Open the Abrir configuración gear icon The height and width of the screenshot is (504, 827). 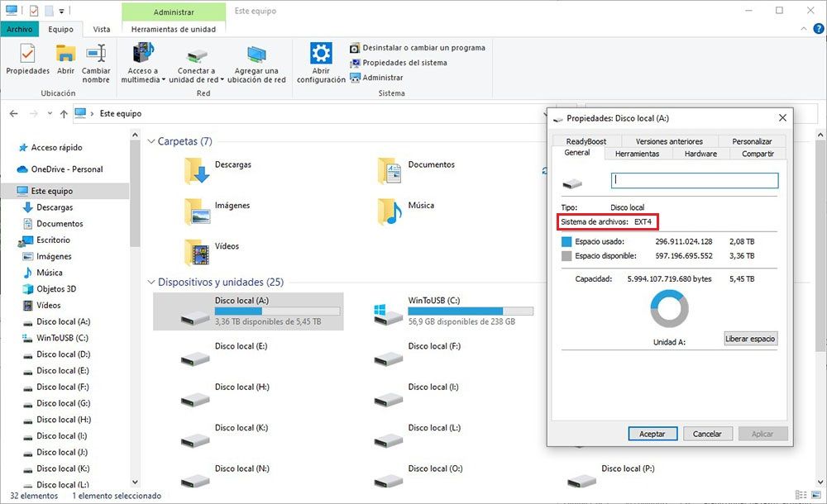[x=321, y=55]
